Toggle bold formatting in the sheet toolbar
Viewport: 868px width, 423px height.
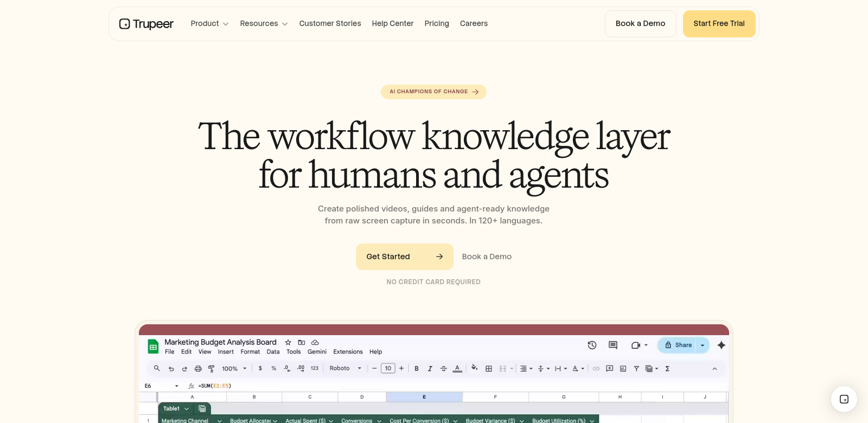pos(417,369)
